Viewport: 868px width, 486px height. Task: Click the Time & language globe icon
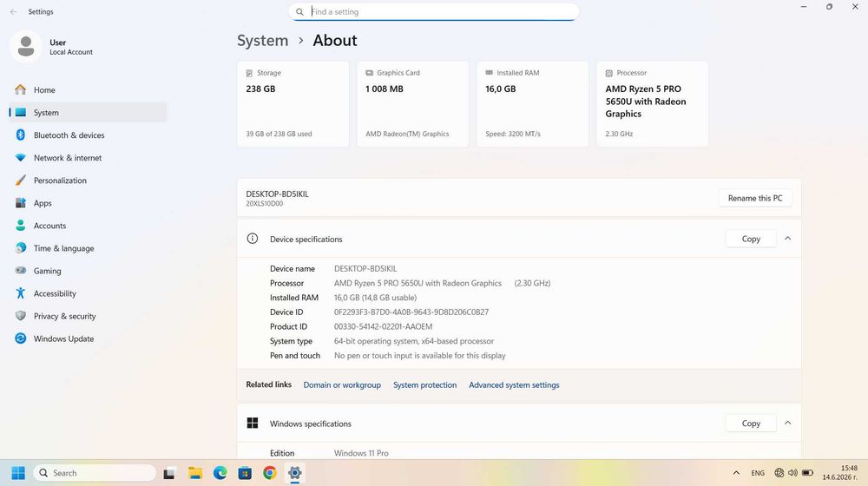pos(21,248)
